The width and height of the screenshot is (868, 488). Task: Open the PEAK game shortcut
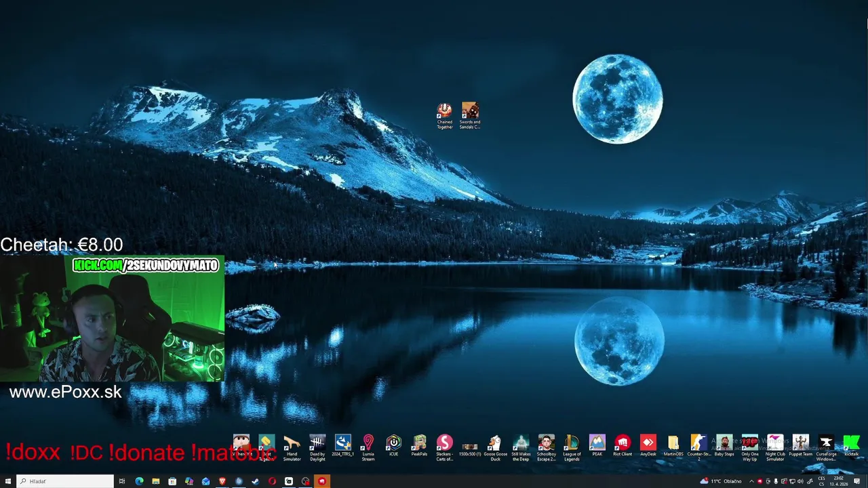[x=597, y=446]
